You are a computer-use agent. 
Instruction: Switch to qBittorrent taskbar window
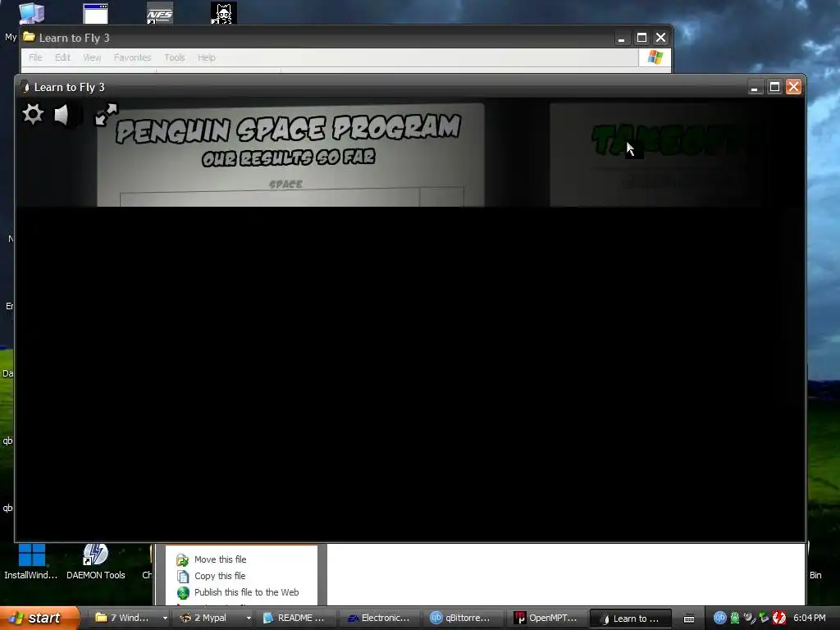463,618
